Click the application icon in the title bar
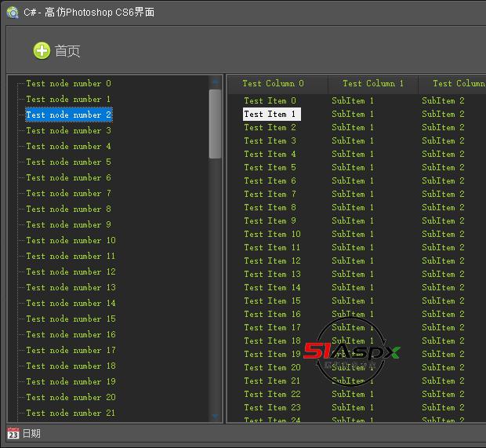 [x=13, y=13]
